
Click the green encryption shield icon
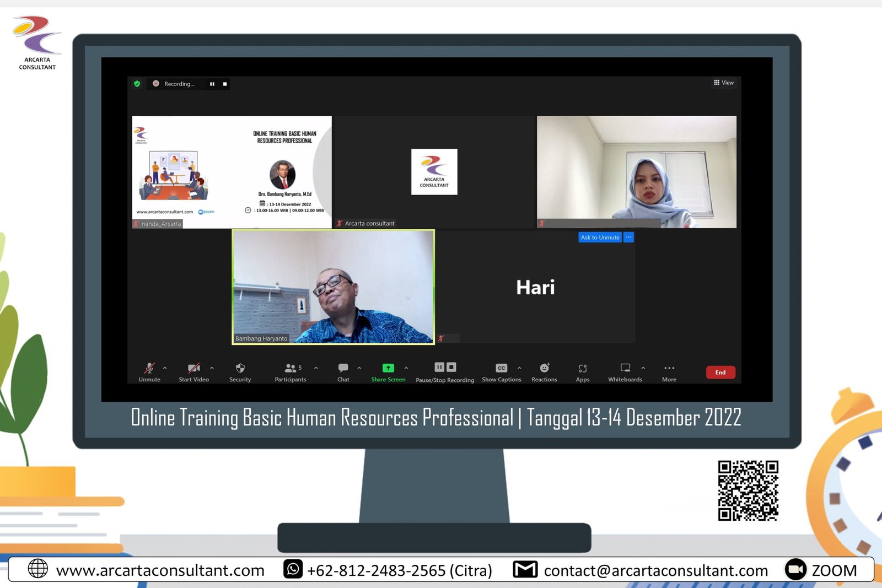click(137, 84)
